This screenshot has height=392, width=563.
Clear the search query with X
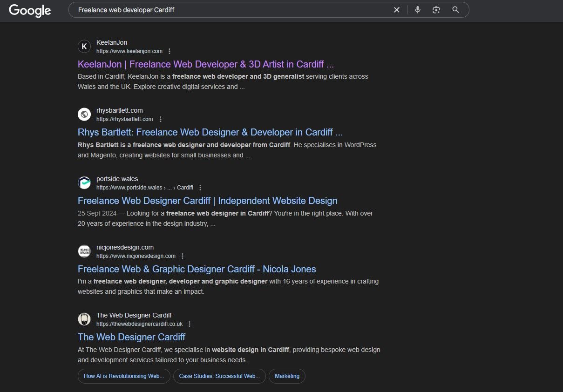(x=397, y=10)
